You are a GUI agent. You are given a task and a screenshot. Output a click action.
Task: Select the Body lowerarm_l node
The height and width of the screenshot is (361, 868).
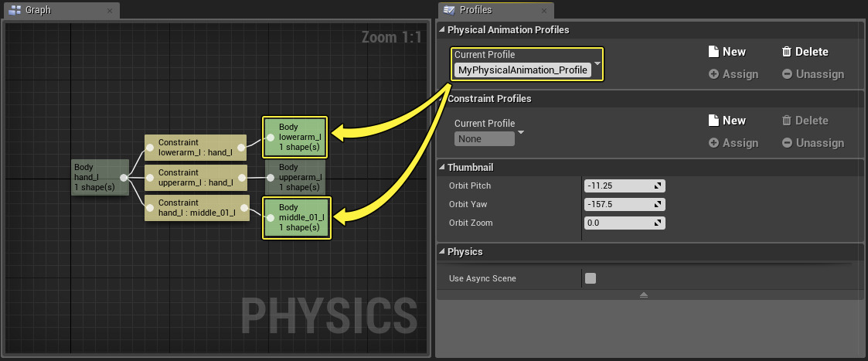pos(295,137)
